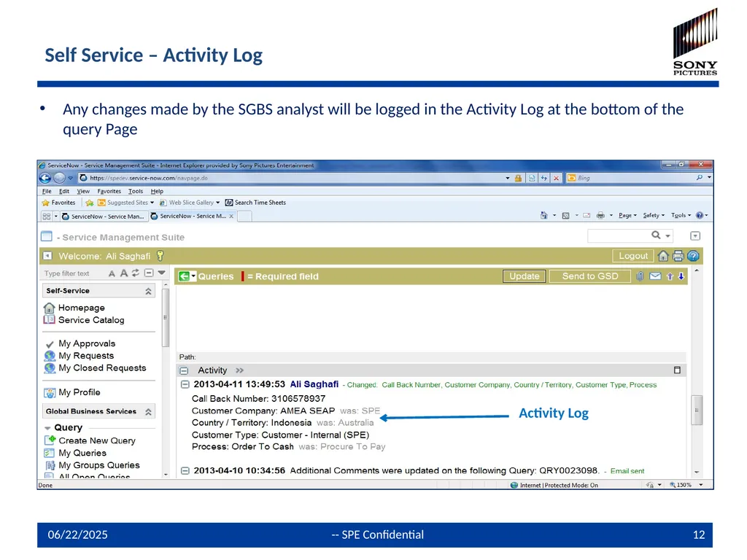Viewport: 747px width, 560px height.
Task: Open command bar Tools dropdown
Action: (x=681, y=216)
